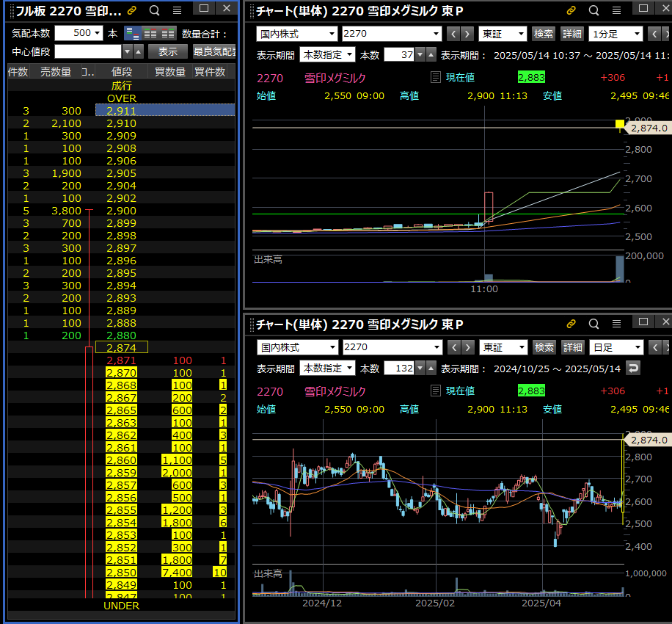Click the document icon beside 現在値 in the 日足 chart
The height and width of the screenshot is (624, 672).
point(436,391)
